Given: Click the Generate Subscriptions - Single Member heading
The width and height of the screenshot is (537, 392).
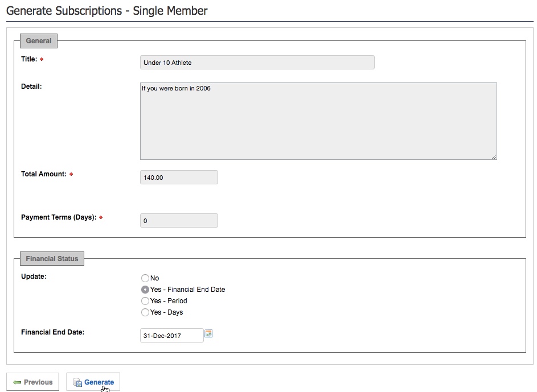Looking at the screenshot, I should click(x=107, y=11).
